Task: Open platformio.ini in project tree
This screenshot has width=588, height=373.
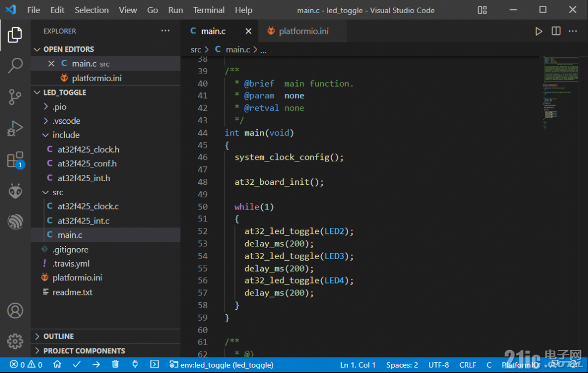Action: (106, 278)
